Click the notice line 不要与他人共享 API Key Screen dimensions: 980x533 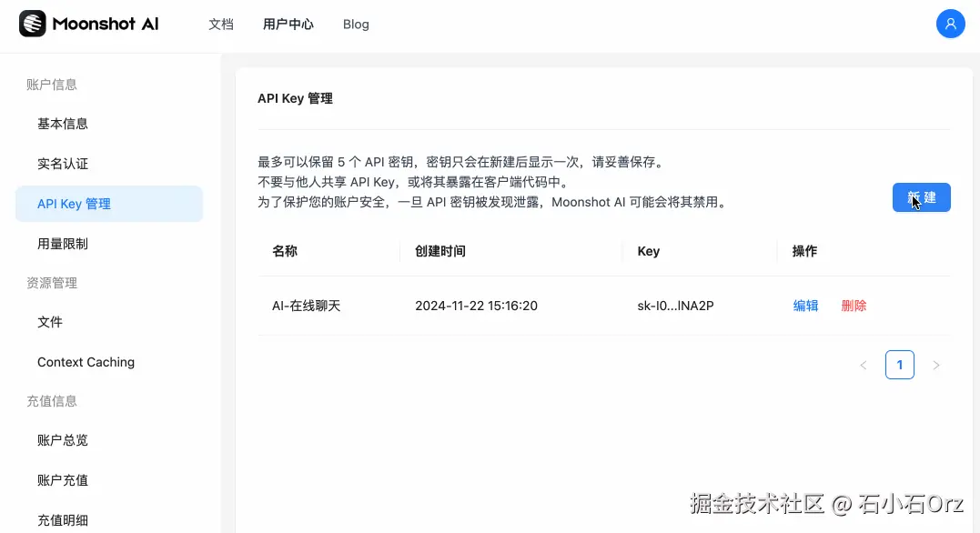(x=414, y=182)
